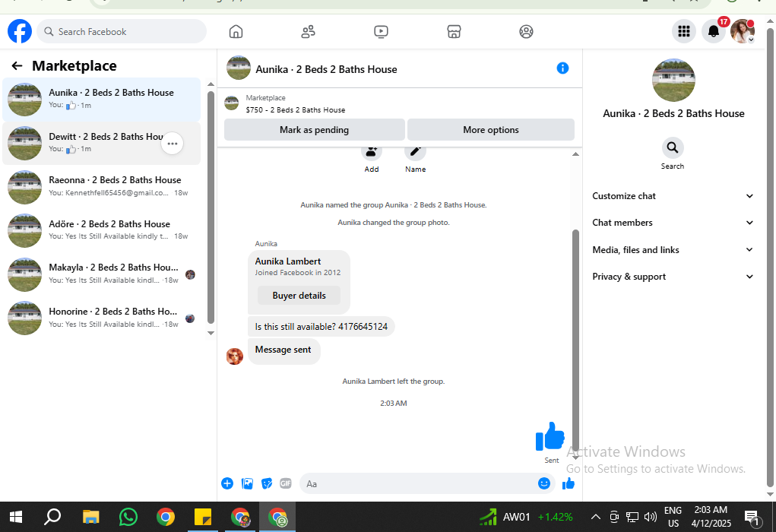Search in conversation magnifier icon
The image size is (776, 532).
673,147
